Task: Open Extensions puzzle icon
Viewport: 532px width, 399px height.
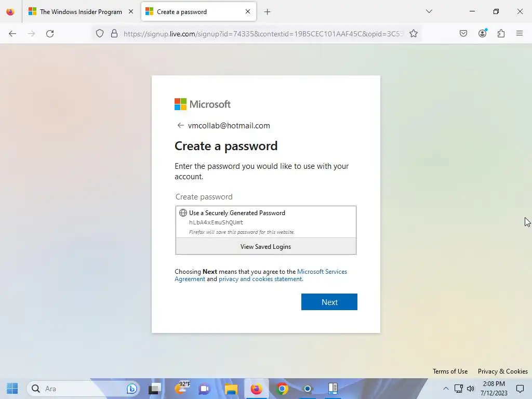Action: coord(501,33)
